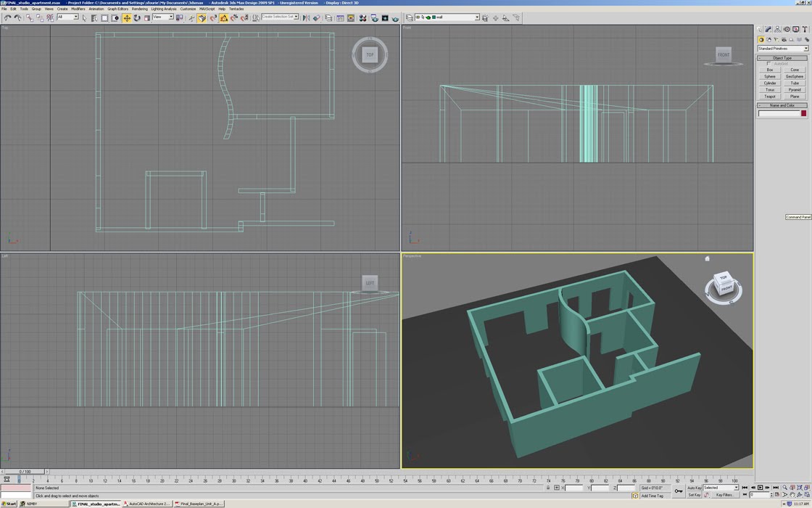
Task: Open the Rendering menu
Action: [140, 9]
